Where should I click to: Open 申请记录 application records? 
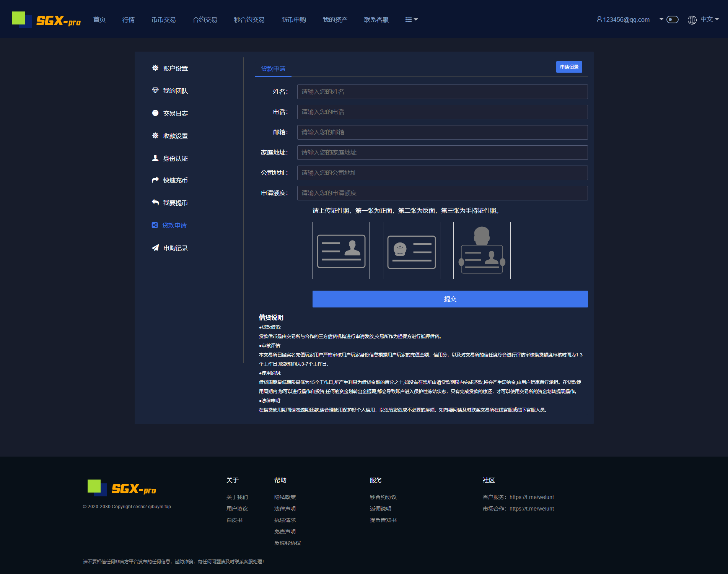[569, 67]
